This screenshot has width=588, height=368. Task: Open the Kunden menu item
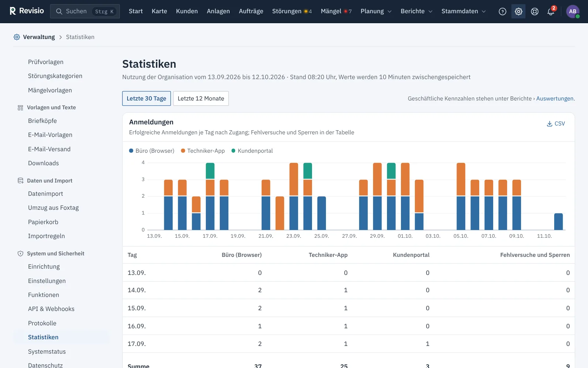click(x=187, y=11)
